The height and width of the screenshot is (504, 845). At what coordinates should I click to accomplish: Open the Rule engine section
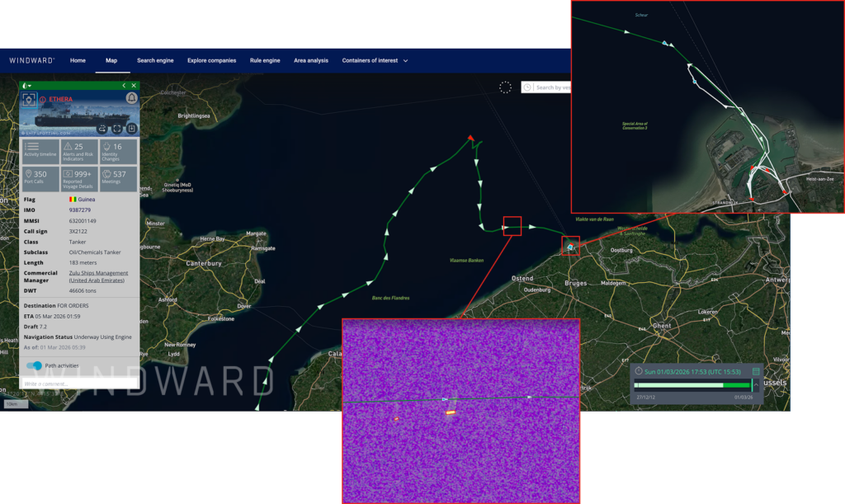pyautogui.click(x=264, y=60)
